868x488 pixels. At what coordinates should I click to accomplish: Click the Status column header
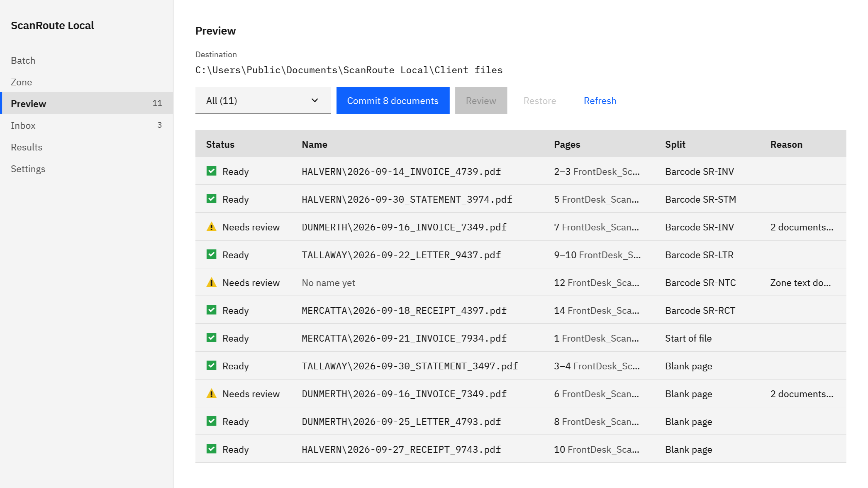pyautogui.click(x=220, y=144)
